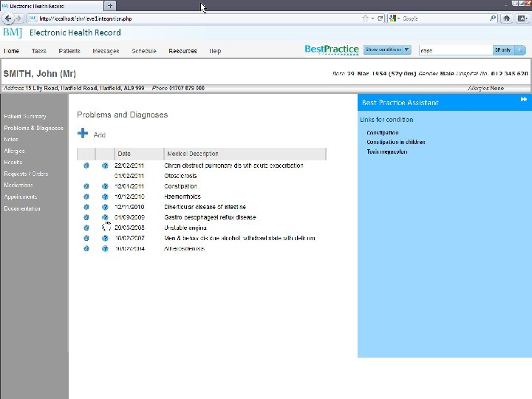The width and height of the screenshot is (532, 399).
Task: Collapse the Best Practice Assistant panel with double arrows
Action: point(524,100)
